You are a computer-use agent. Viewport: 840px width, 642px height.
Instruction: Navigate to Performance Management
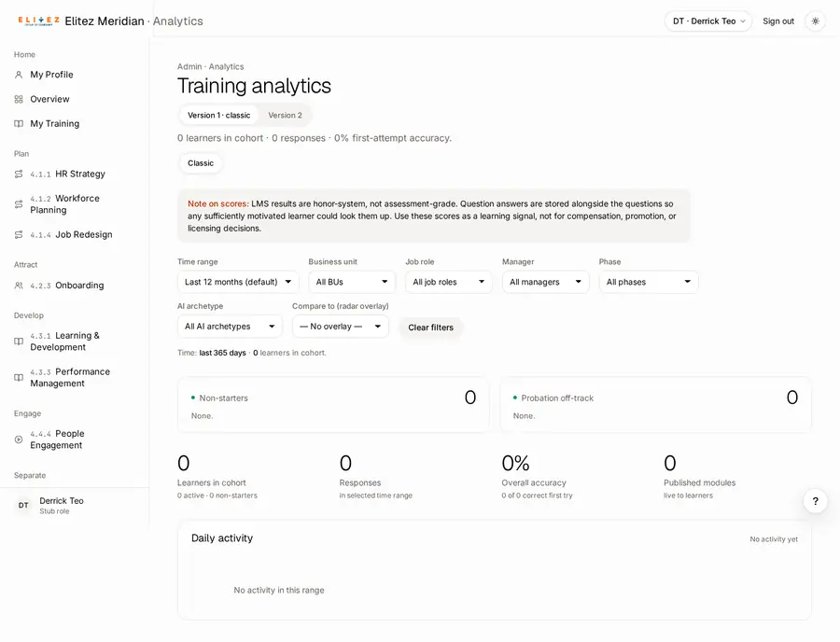tap(75, 378)
